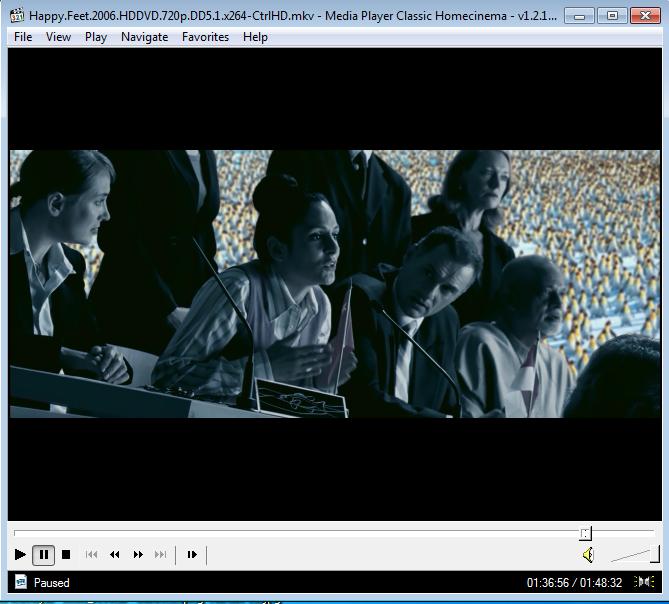Viewport: 669px width, 604px height.
Task: Open the File menu
Action: coord(23,37)
